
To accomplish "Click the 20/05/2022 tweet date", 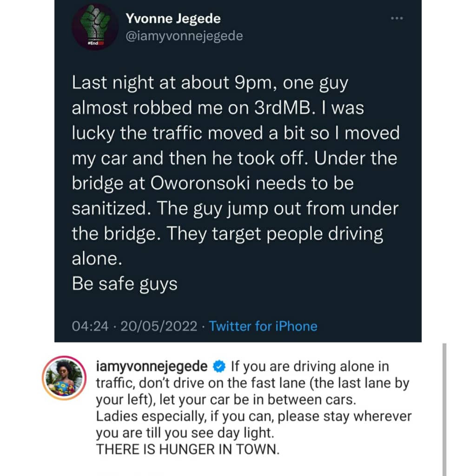I will click(x=159, y=326).
